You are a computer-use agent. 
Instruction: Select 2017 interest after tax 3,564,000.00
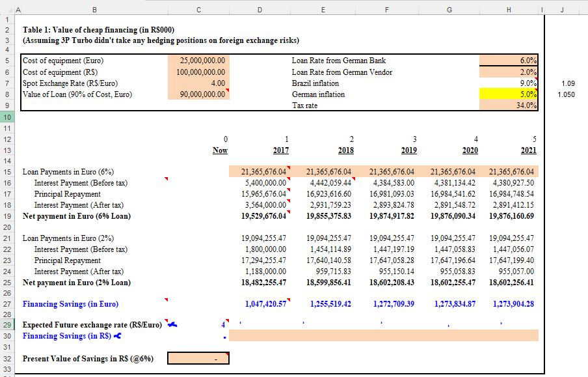[x=260, y=205]
